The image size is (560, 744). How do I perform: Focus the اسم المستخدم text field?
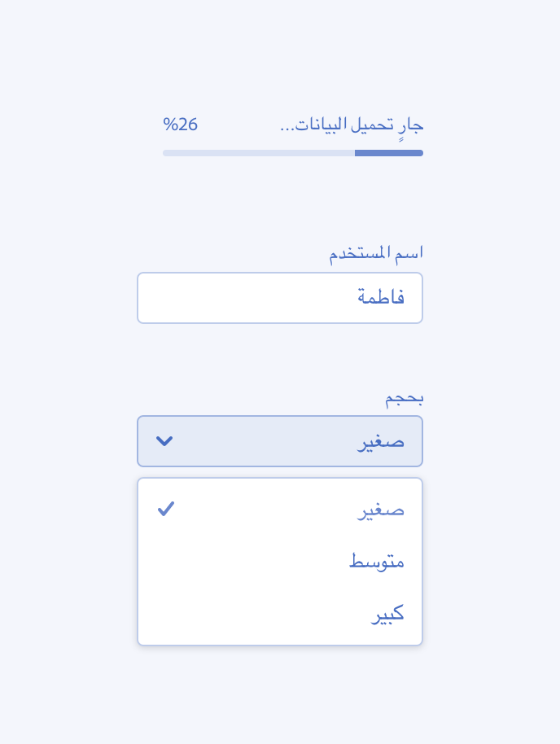tap(280, 298)
